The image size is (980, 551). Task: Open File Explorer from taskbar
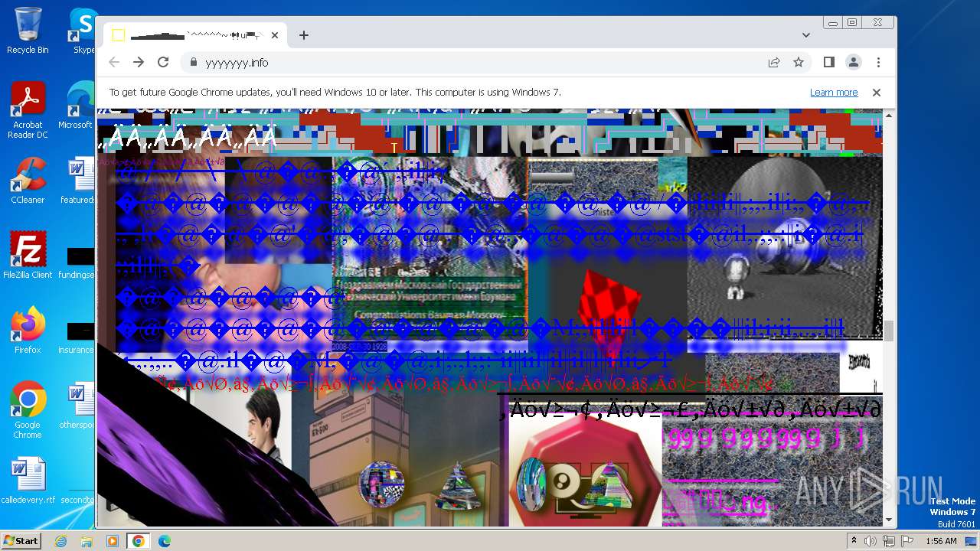click(x=87, y=541)
